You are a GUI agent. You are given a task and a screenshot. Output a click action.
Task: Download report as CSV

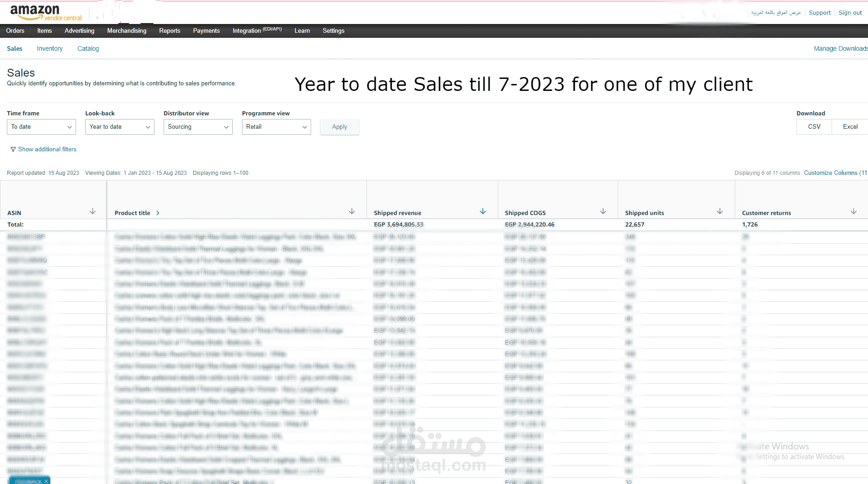815,127
